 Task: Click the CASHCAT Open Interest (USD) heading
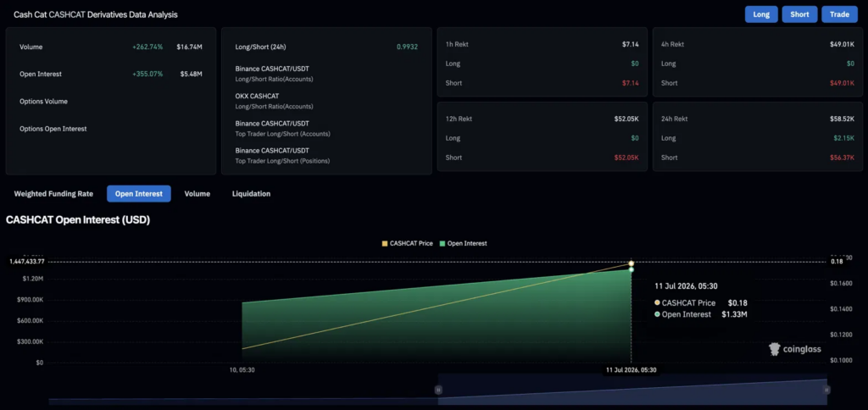pos(78,219)
